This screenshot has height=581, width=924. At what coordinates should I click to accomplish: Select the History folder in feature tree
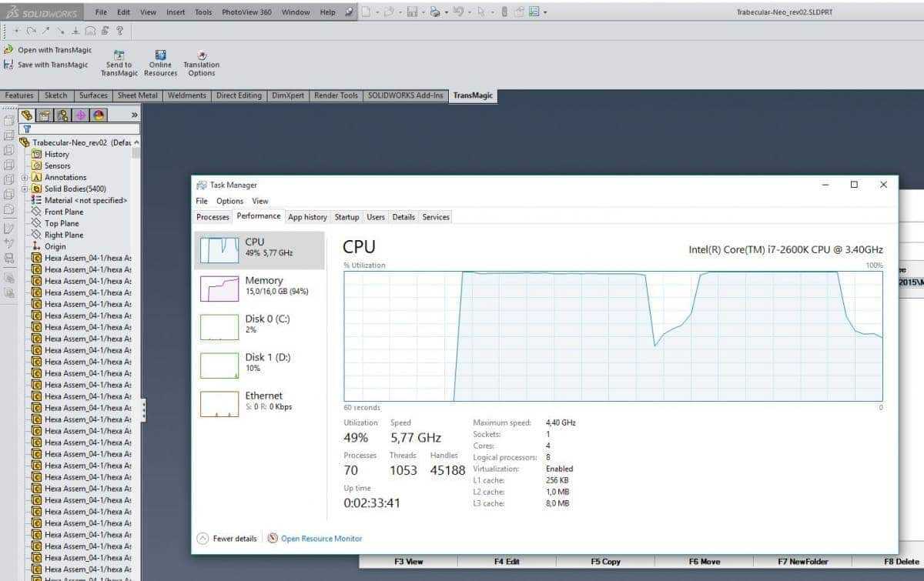point(56,154)
